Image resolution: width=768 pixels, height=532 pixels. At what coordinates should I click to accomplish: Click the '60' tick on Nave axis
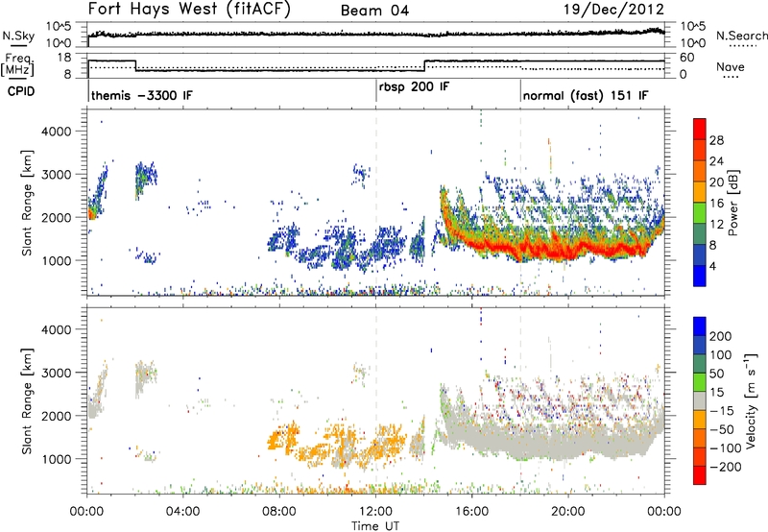pos(687,58)
